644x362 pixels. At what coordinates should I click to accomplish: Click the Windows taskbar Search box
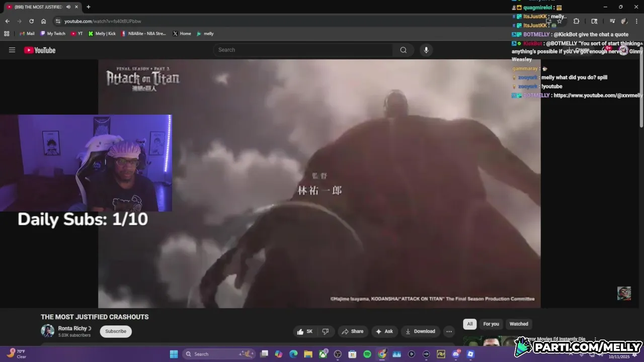tap(219, 354)
